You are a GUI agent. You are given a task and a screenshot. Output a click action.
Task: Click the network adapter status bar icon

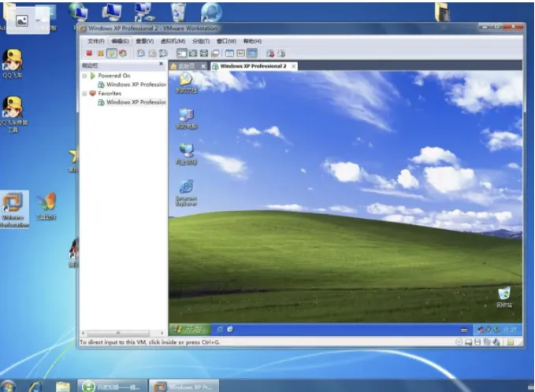[487, 342]
